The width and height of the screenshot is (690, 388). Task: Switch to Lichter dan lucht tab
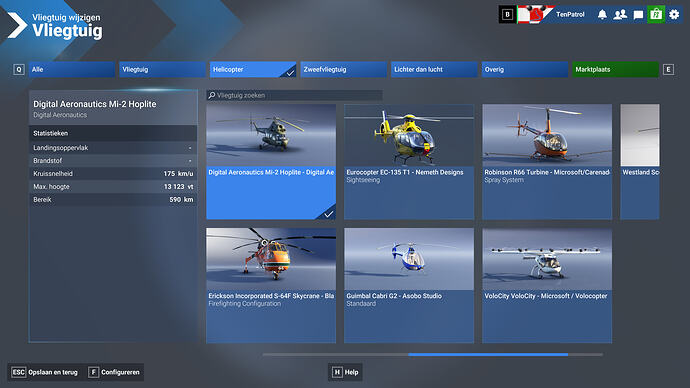(x=434, y=70)
